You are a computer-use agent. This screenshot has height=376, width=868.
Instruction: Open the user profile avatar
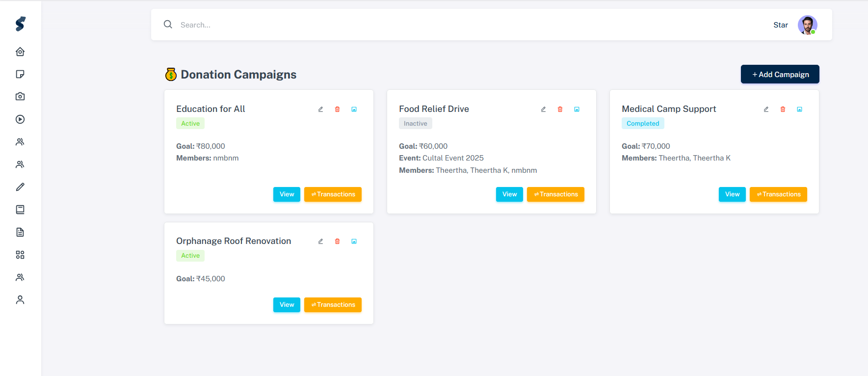pyautogui.click(x=807, y=25)
